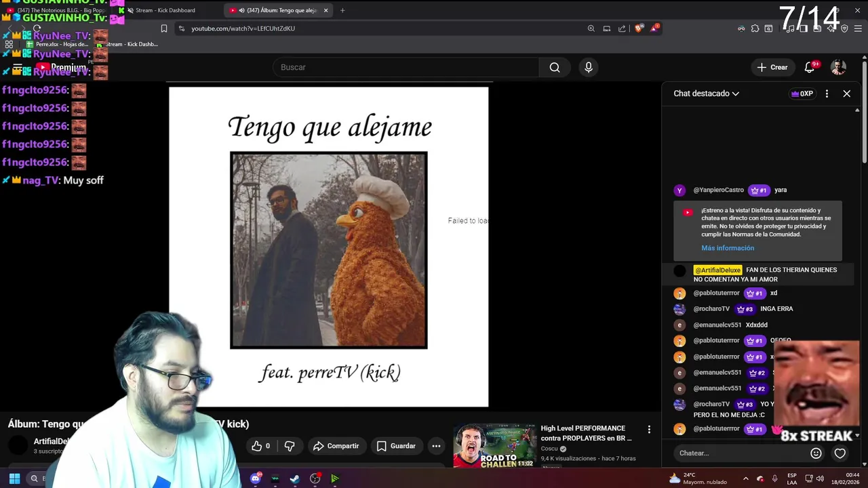Open the weather widget 24°C
The width and height of the screenshot is (868, 488).
[x=698, y=479]
